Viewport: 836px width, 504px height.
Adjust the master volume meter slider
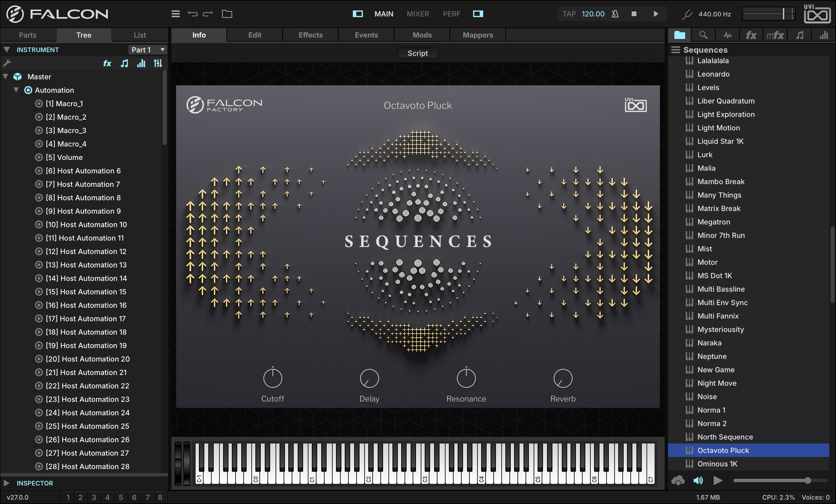tap(768, 14)
